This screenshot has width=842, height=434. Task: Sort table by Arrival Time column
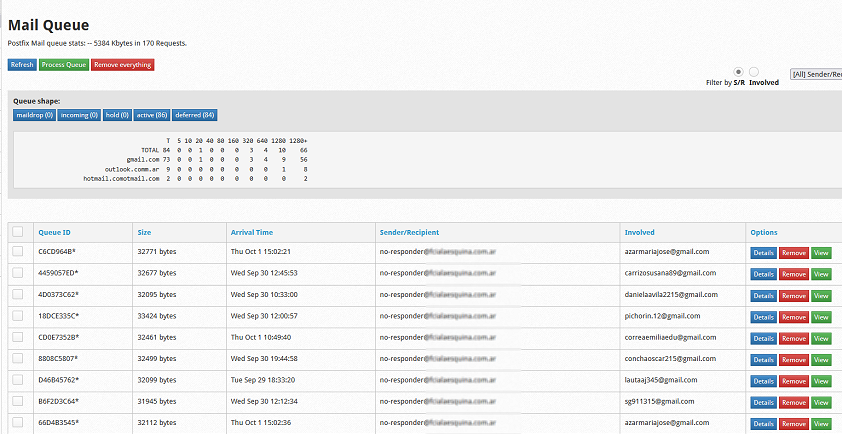252,233
